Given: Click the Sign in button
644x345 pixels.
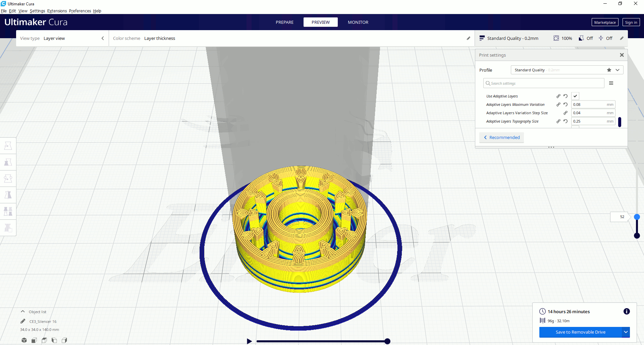Looking at the screenshot, I should [x=631, y=22].
